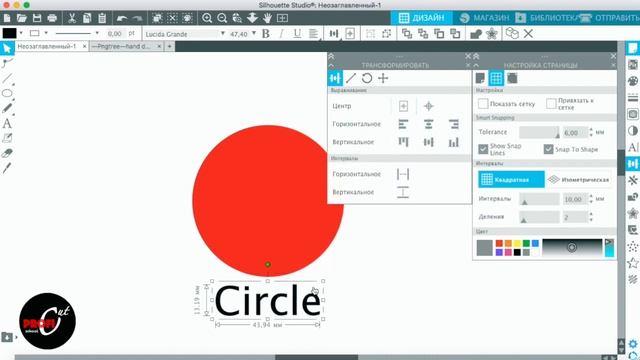The width and height of the screenshot is (640, 360).
Task: Close the Незаглавленный-1 document tab
Action: (84, 47)
